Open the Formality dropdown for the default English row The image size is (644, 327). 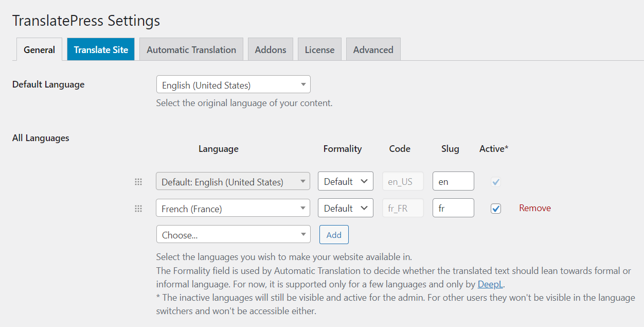[x=345, y=181]
